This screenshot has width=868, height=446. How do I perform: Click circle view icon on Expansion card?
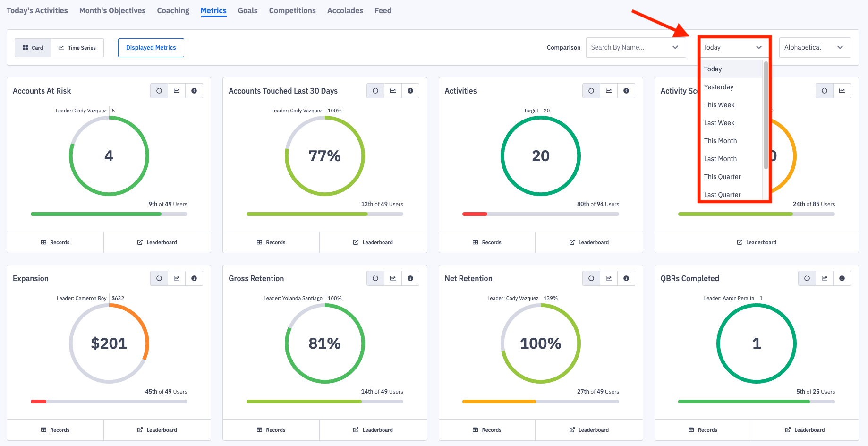coord(159,278)
